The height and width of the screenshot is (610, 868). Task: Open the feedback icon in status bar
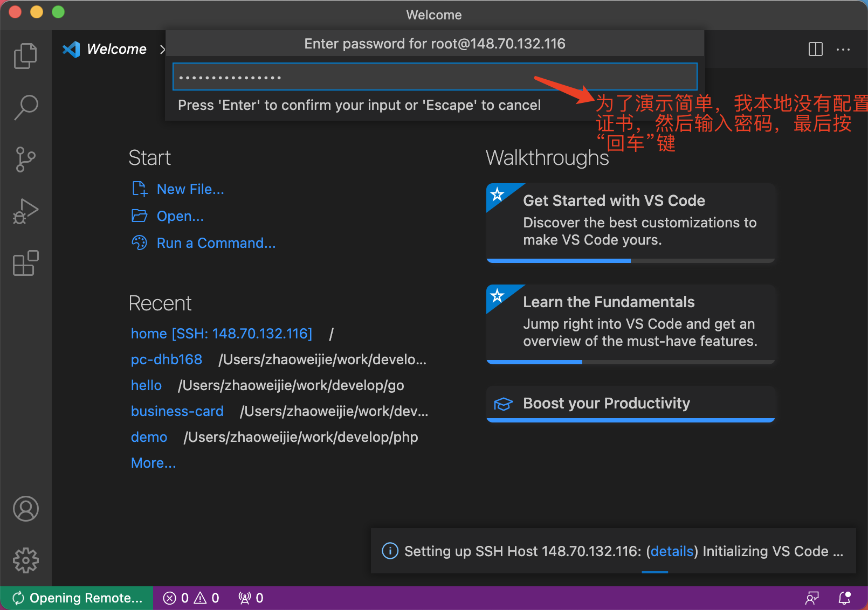click(x=812, y=598)
